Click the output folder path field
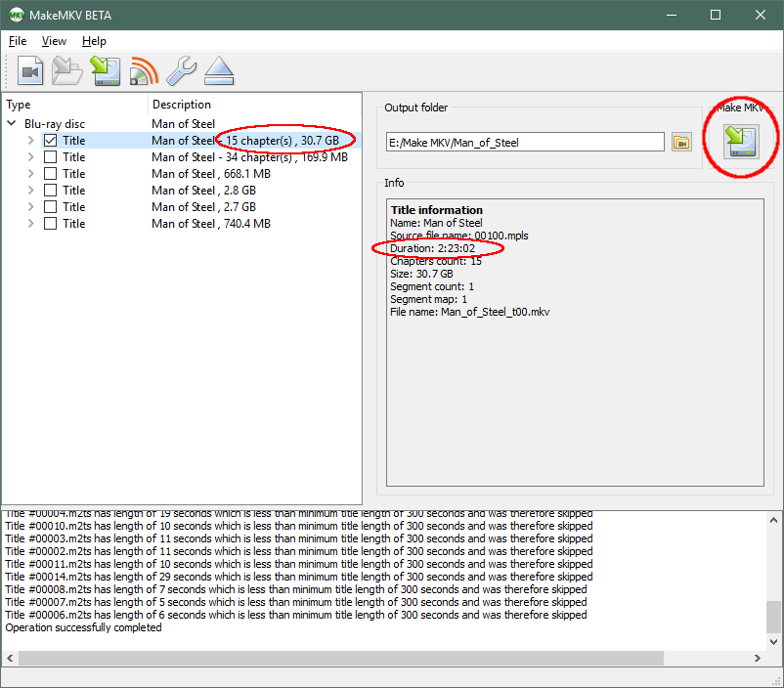This screenshot has width=784, height=688. click(525, 143)
